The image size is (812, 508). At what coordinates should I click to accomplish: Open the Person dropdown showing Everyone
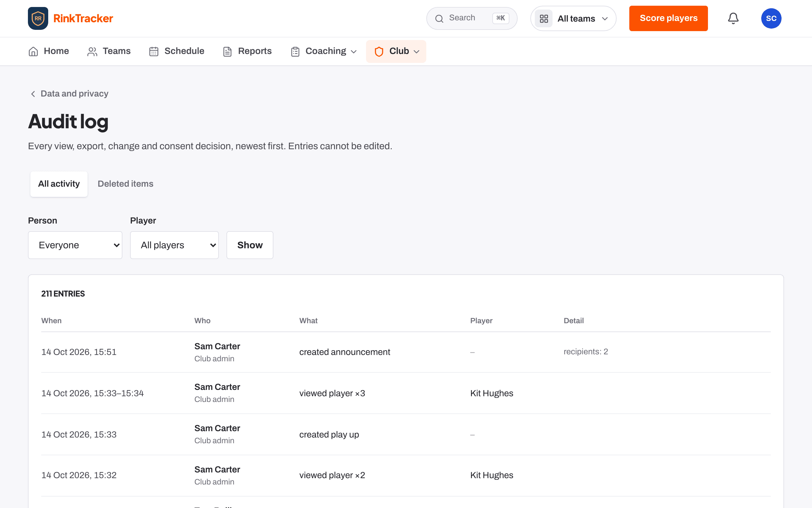coord(75,245)
